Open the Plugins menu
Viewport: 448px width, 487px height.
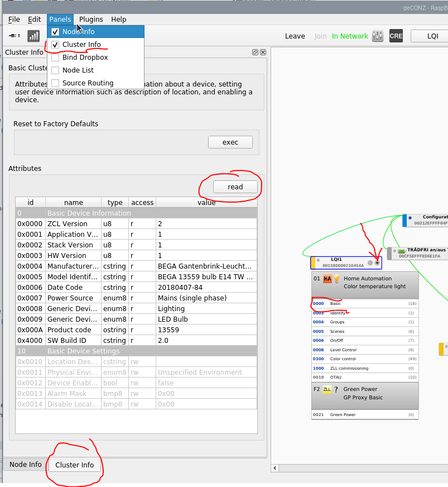(90, 20)
